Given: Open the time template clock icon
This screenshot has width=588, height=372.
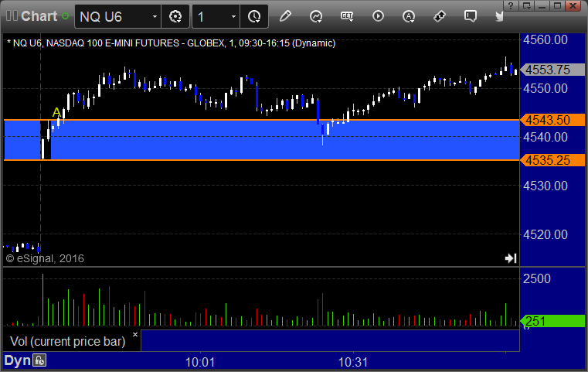Looking at the screenshot, I should (254, 16).
